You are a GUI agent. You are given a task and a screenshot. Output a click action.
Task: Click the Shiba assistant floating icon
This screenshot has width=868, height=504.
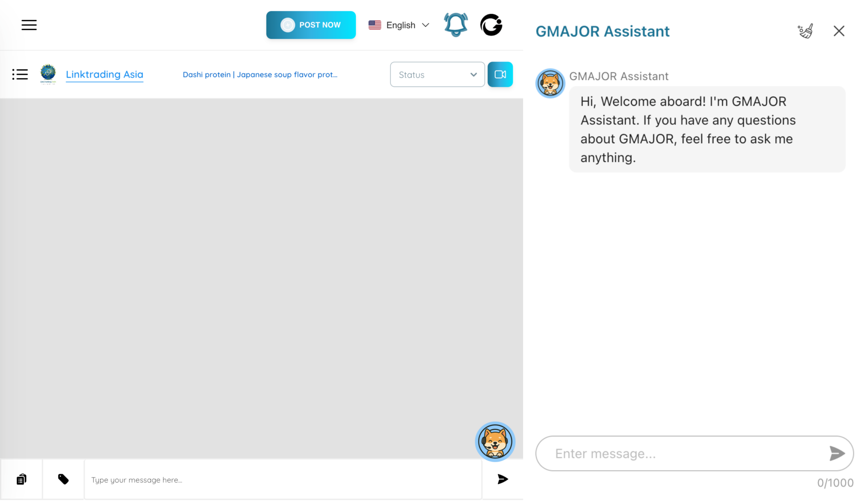[x=495, y=442]
